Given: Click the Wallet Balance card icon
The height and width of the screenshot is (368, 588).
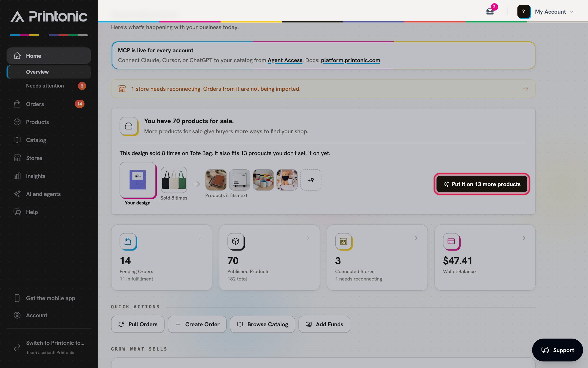Looking at the screenshot, I should (451, 242).
